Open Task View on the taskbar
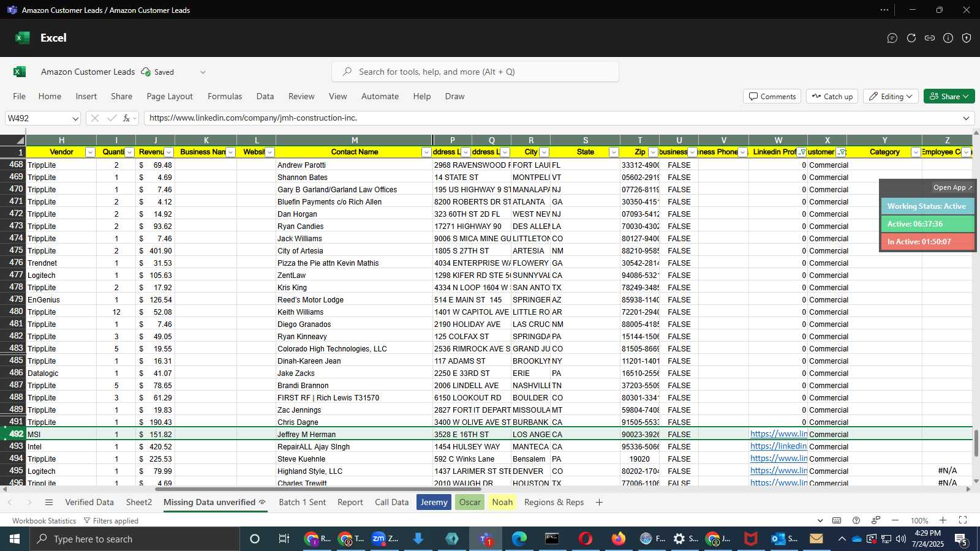Viewport: 980px width, 551px height. tap(284, 539)
